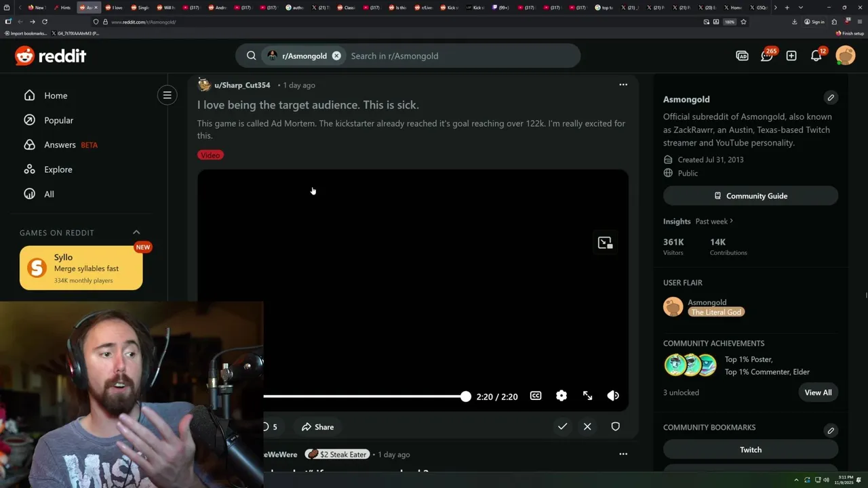868x488 pixels.
Task: Open the user avatar menu
Action: (x=846, y=56)
